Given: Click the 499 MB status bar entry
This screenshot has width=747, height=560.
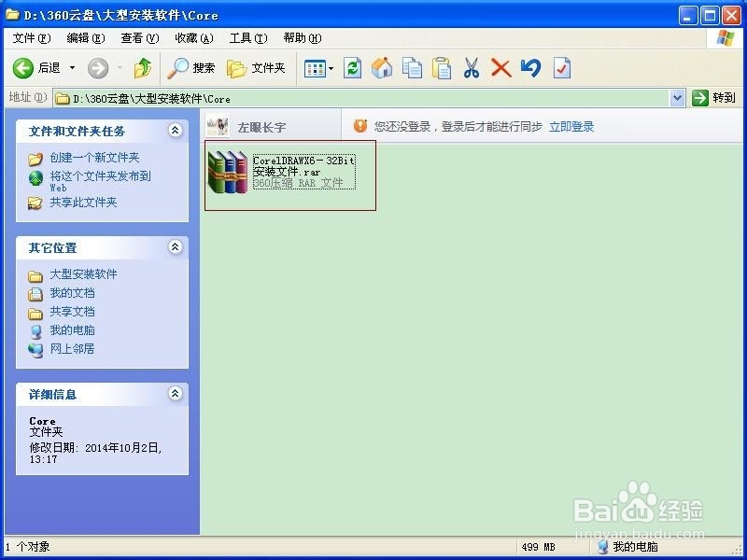Looking at the screenshot, I should 539,547.
